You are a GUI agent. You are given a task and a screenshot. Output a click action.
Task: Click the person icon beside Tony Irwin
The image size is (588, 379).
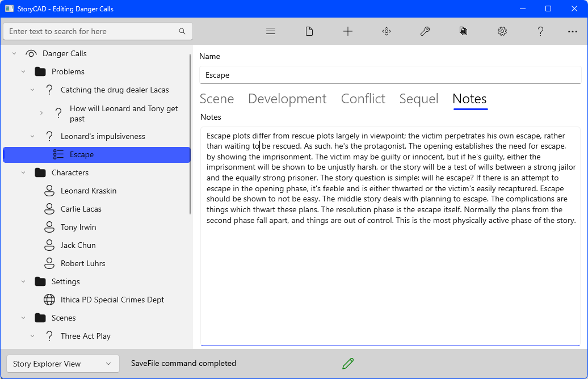[49, 227]
